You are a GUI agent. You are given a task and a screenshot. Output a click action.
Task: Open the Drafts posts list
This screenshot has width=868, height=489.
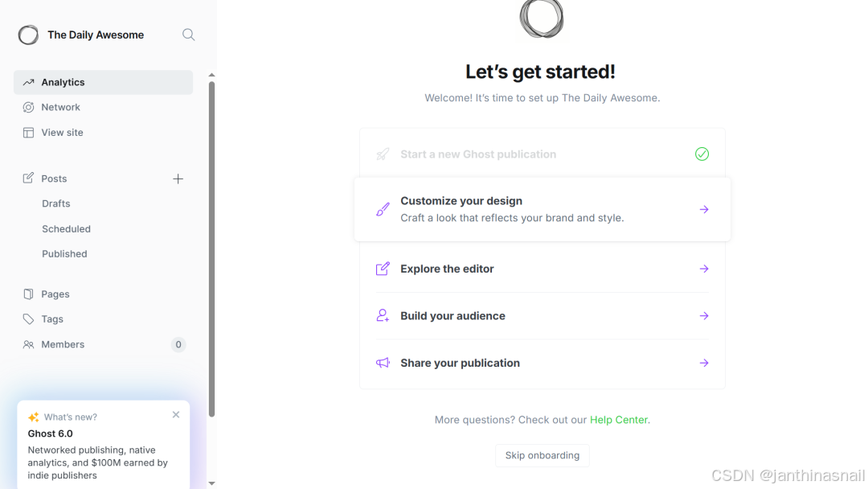56,203
